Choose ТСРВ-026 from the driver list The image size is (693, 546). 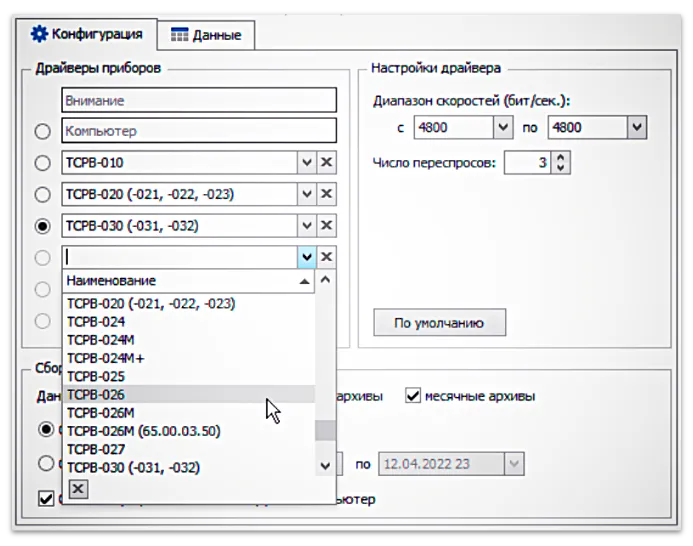click(96, 394)
